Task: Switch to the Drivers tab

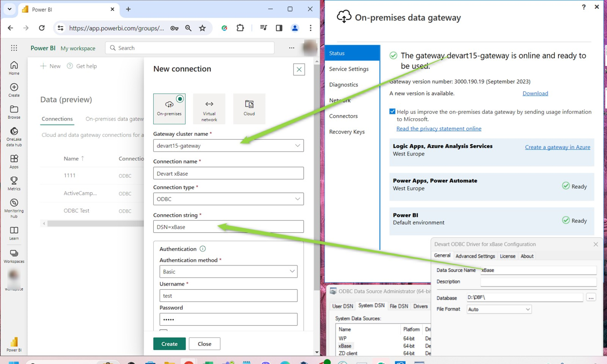Action: 420,306
